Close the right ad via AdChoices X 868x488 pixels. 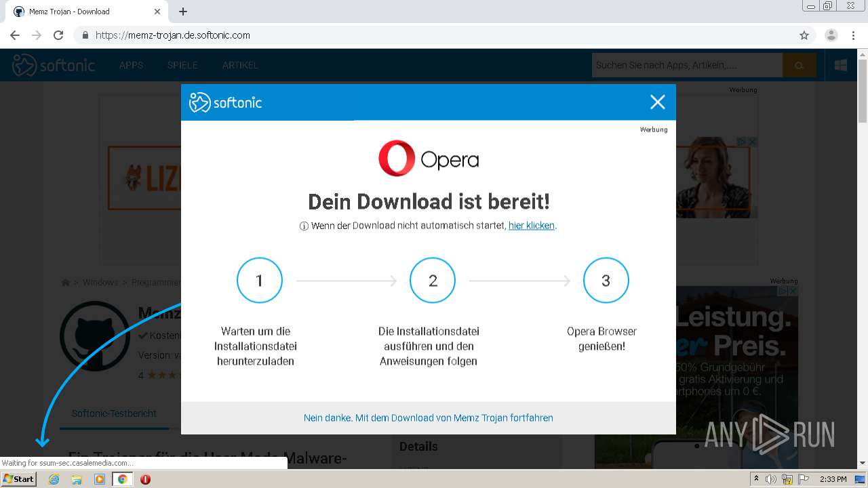(791, 291)
